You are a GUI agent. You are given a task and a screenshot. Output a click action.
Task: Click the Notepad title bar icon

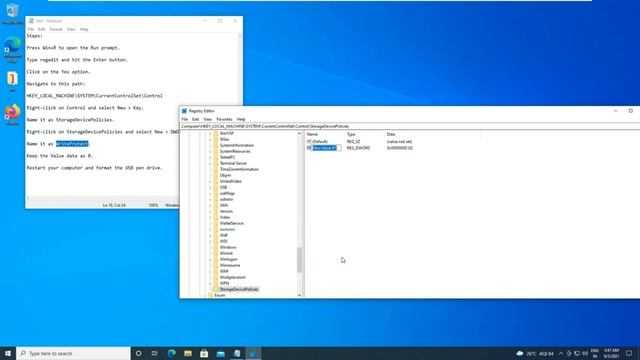(31, 21)
